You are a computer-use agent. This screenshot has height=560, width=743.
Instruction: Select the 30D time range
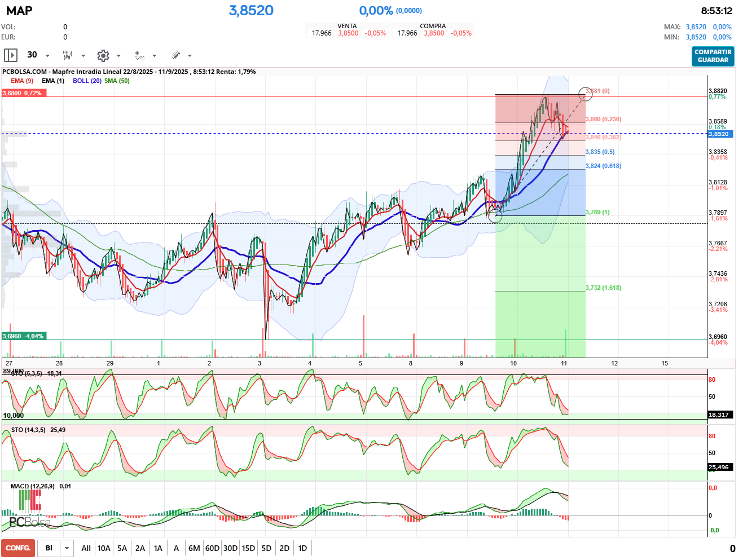pyautogui.click(x=230, y=548)
